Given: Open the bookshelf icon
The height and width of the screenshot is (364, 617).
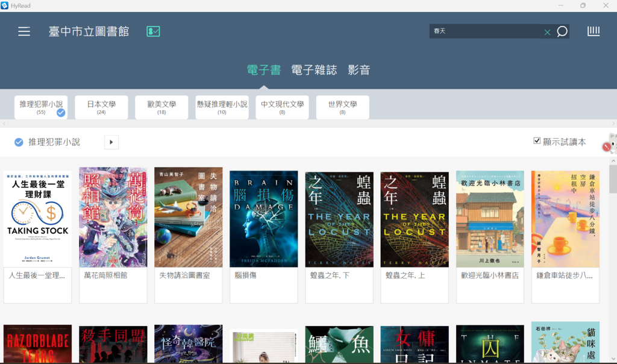Looking at the screenshot, I should 594,31.
